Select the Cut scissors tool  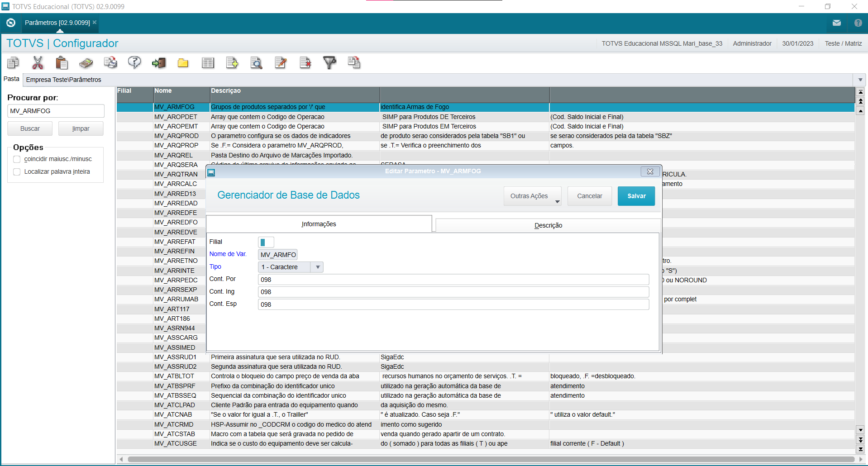38,62
